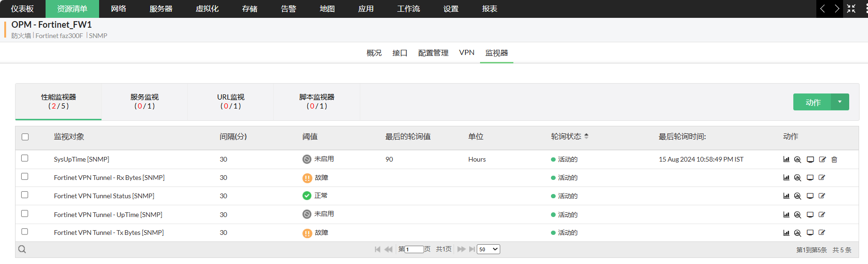This screenshot has height=264, width=868.
Task: Click magnifier report icon for Tunnel Status row
Action: [798, 196]
